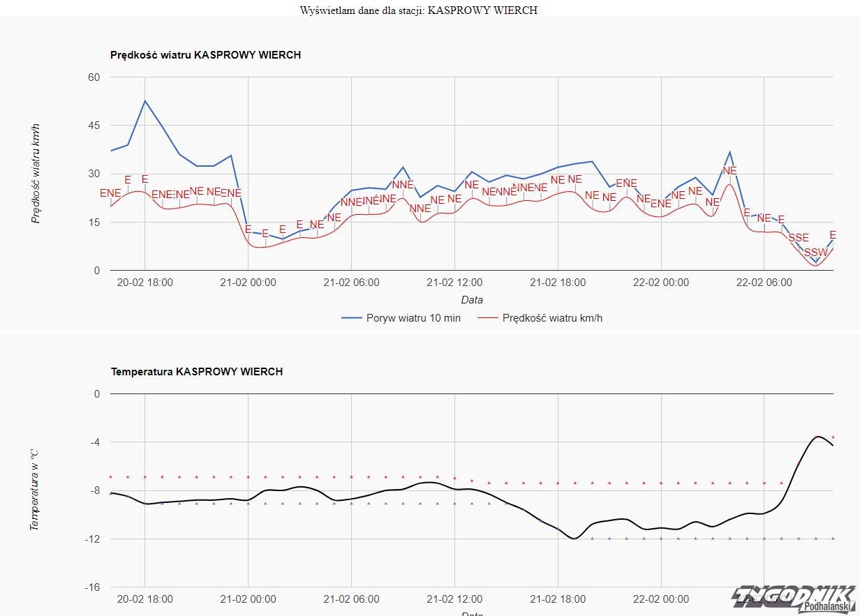This screenshot has width=860, height=616.
Task: Click the temperature peak near -4 °C
Action: [817, 436]
